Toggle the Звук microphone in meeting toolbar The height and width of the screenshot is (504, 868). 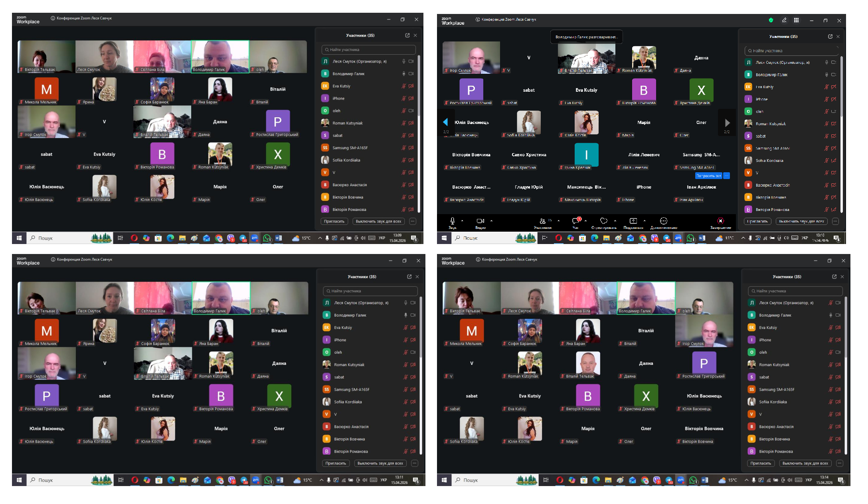[452, 221]
